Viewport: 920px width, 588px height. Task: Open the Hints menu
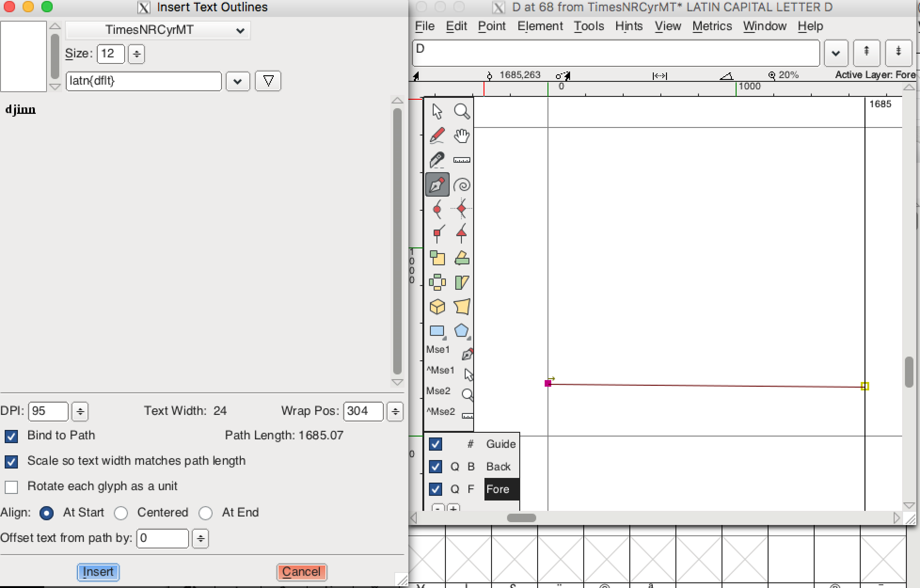[x=629, y=26]
